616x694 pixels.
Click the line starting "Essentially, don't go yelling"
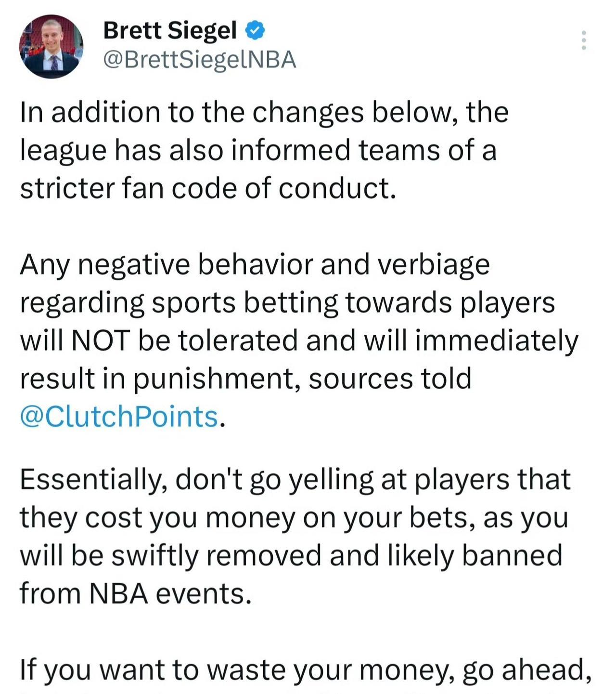pos(295,480)
